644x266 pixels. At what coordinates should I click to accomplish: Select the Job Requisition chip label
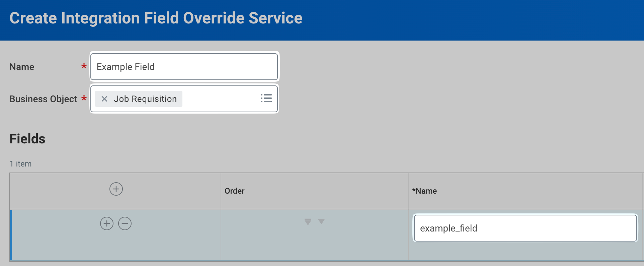tap(145, 99)
